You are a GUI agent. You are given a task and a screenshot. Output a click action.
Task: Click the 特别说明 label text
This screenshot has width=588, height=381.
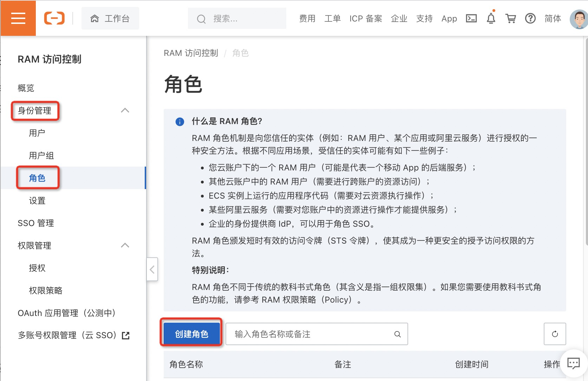pyautogui.click(x=210, y=270)
